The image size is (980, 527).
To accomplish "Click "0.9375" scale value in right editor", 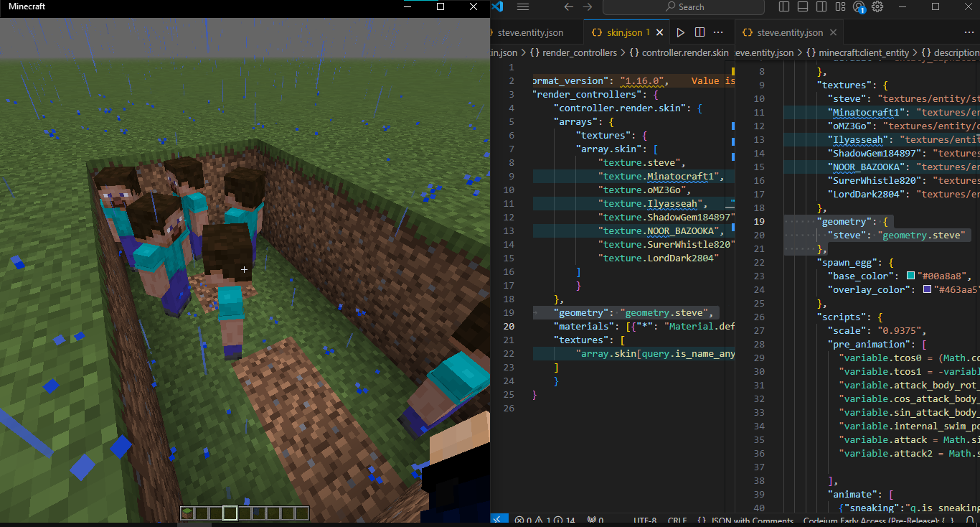I will pyautogui.click(x=900, y=330).
